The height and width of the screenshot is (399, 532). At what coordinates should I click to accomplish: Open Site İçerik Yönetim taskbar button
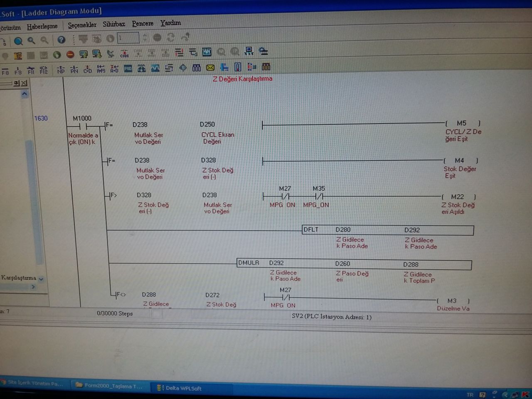point(34,383)
